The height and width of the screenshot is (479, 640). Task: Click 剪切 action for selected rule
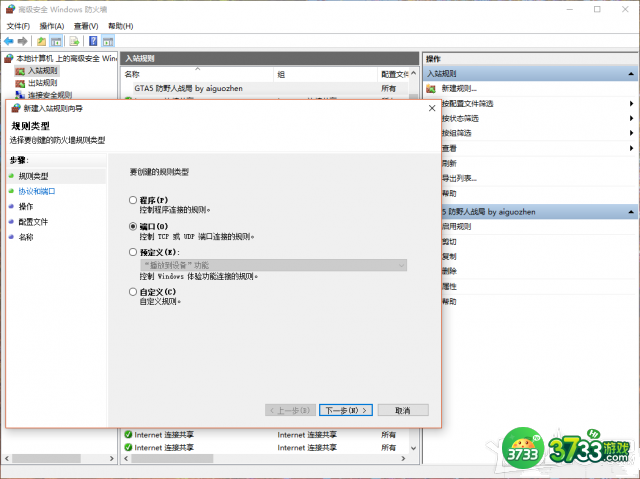pos(449,242)
